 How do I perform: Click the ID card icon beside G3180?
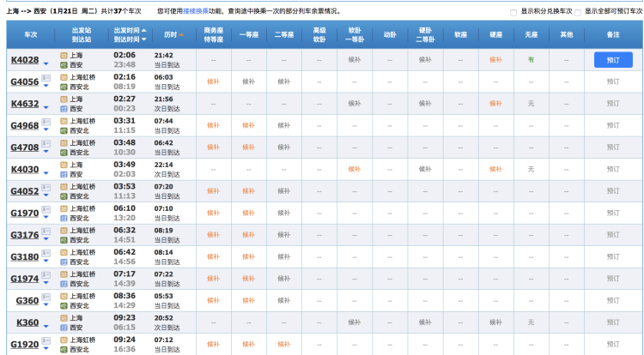46,254
